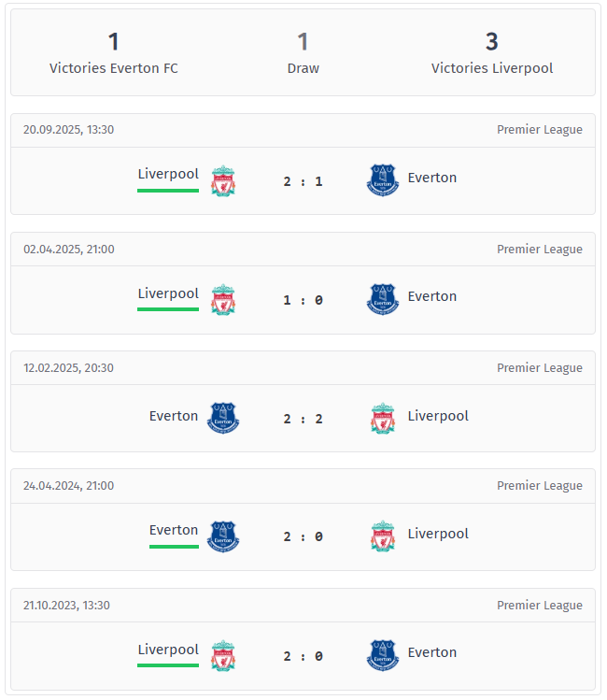Open the 1 : 0 score from 02.04.2025

click(303, 300)
